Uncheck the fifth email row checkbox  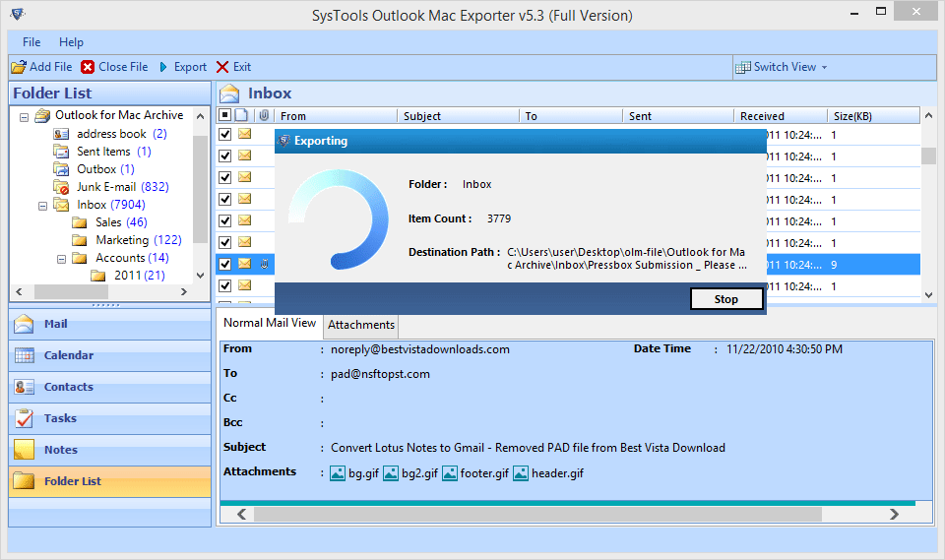[224, 220]
